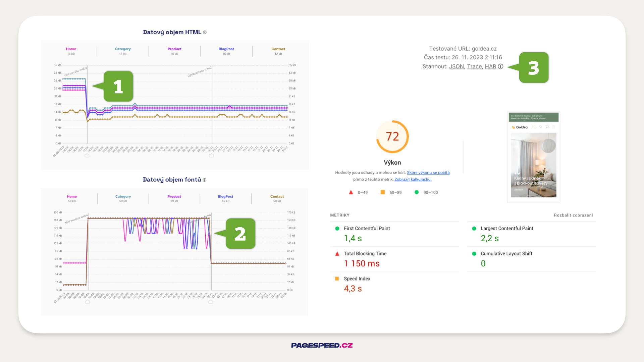Click the green dot beside Largest Contentful Paint
Viewport: 644px width, 362px height.
click(474, 229)
